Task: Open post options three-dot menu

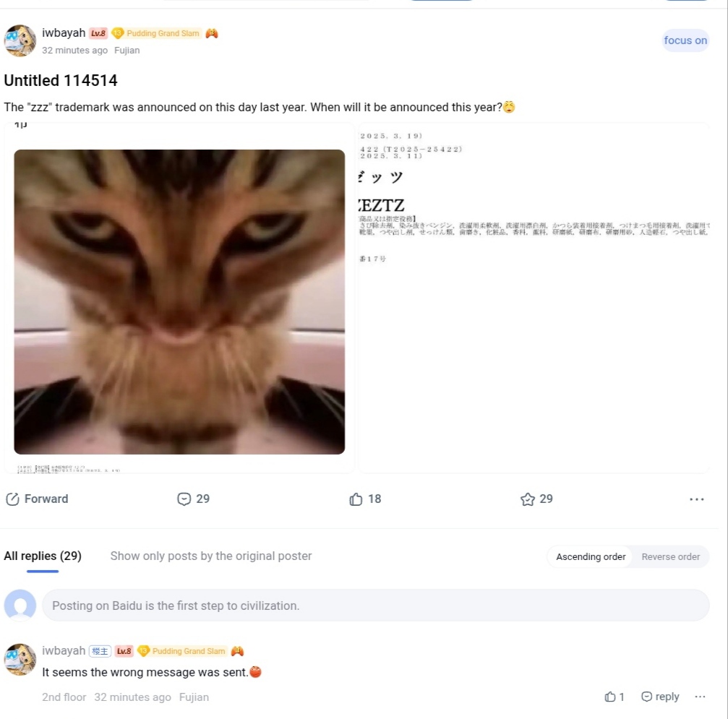Action: (x=696, y=499)
